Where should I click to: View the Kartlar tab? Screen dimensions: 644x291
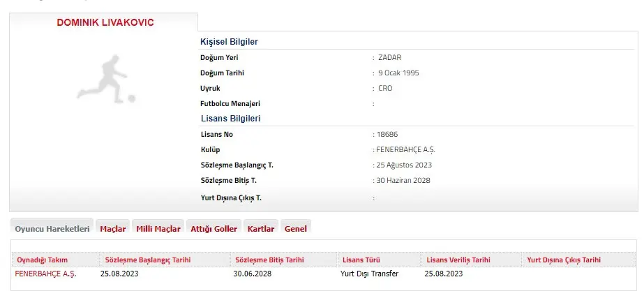click(x=261, y=228)
